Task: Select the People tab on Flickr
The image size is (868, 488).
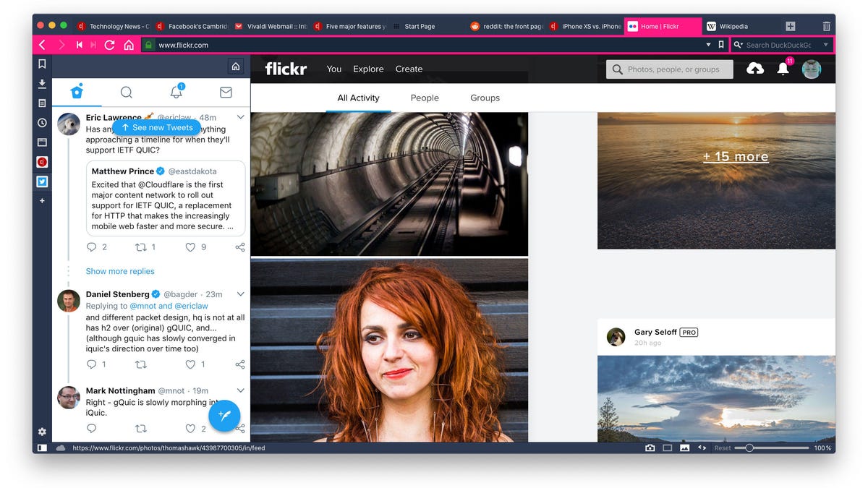Action: [x=425, y=98]
